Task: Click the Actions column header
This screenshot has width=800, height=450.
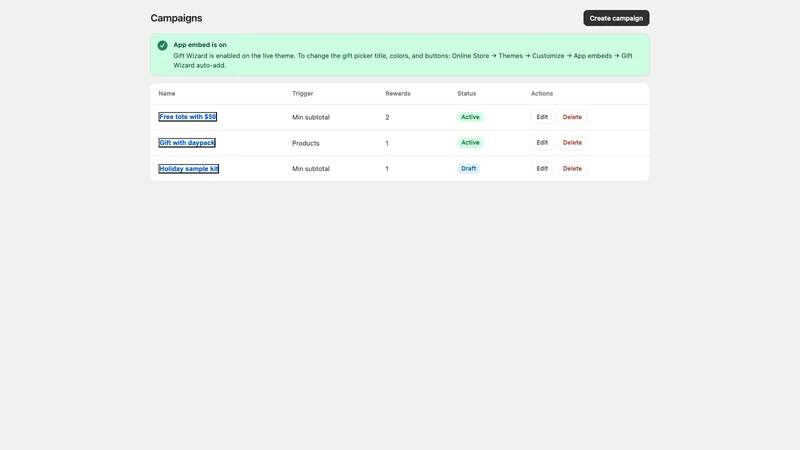Action: pyautogui.click(x=542, y=93)
